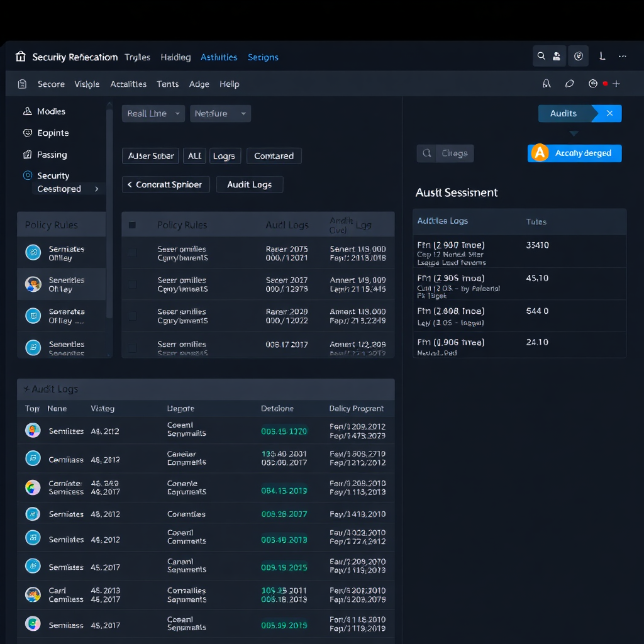Open the Netafure dropdown

tap(220, 114)
